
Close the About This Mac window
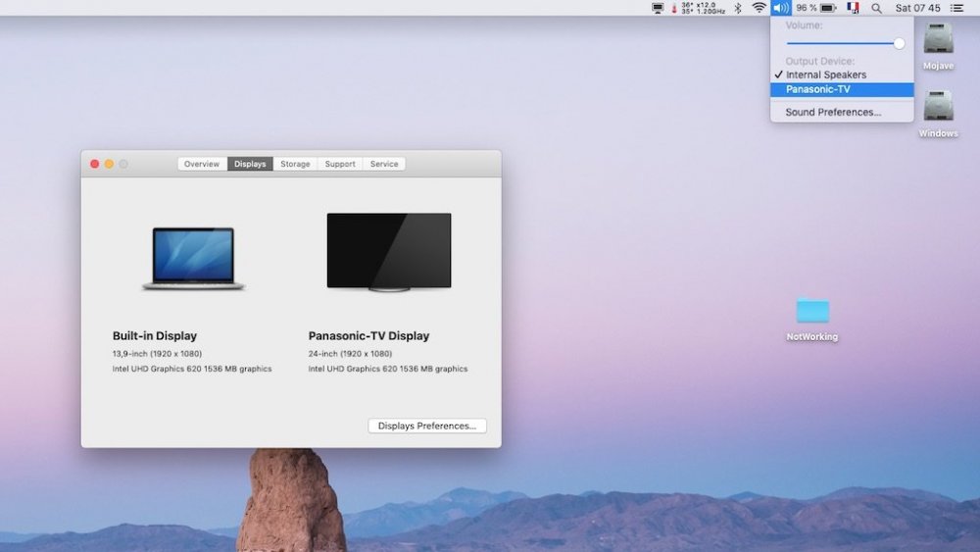click(94, 164)
